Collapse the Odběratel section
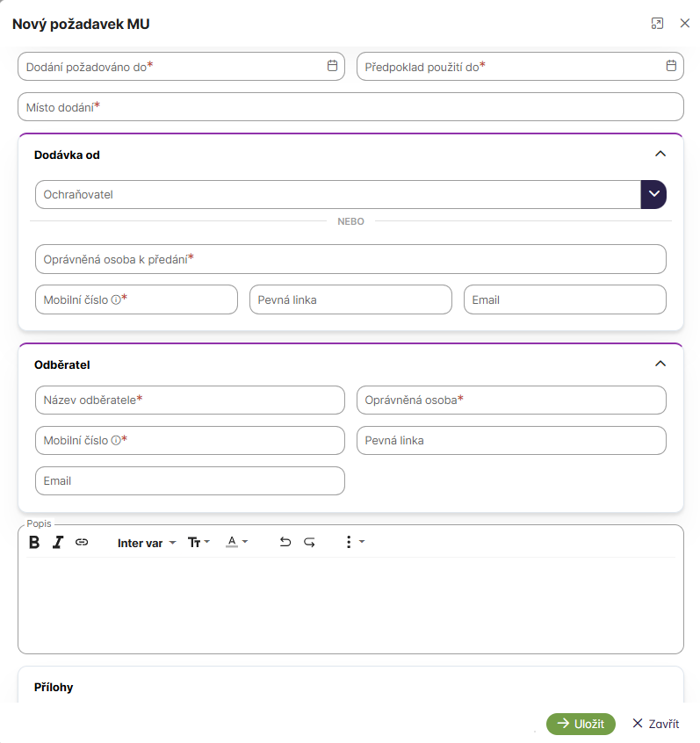This screenshot has width=700, height=743. [660, 364]
